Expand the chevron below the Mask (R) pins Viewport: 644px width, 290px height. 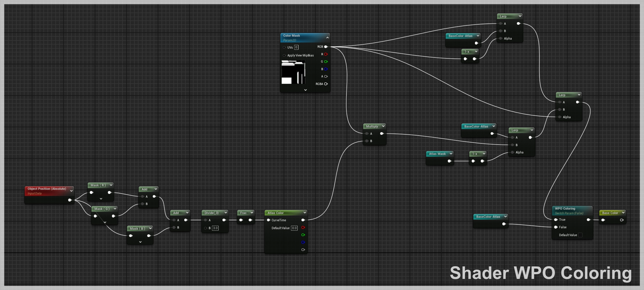(x=101, y=199)
